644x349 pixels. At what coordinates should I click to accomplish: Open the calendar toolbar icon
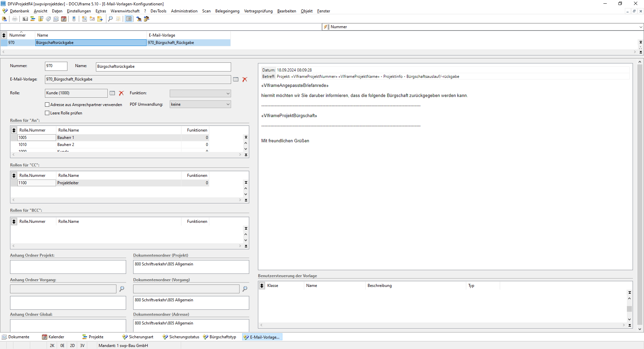(x=64, y=19)
